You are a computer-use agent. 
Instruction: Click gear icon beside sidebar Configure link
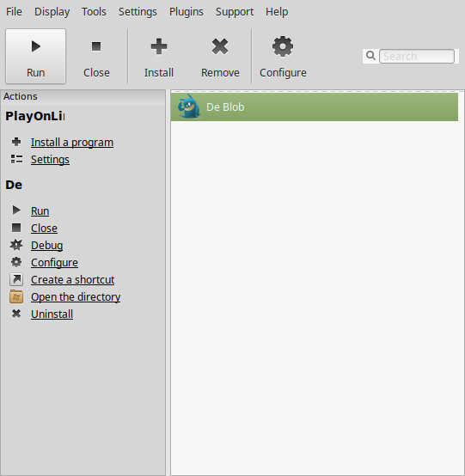click(16, 262)
